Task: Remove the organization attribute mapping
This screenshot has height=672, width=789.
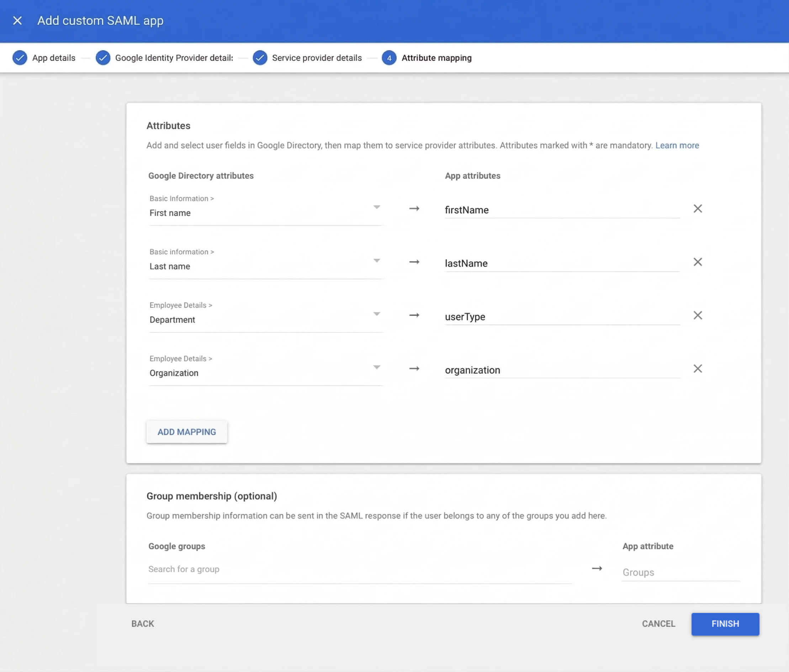Action: 698,368
